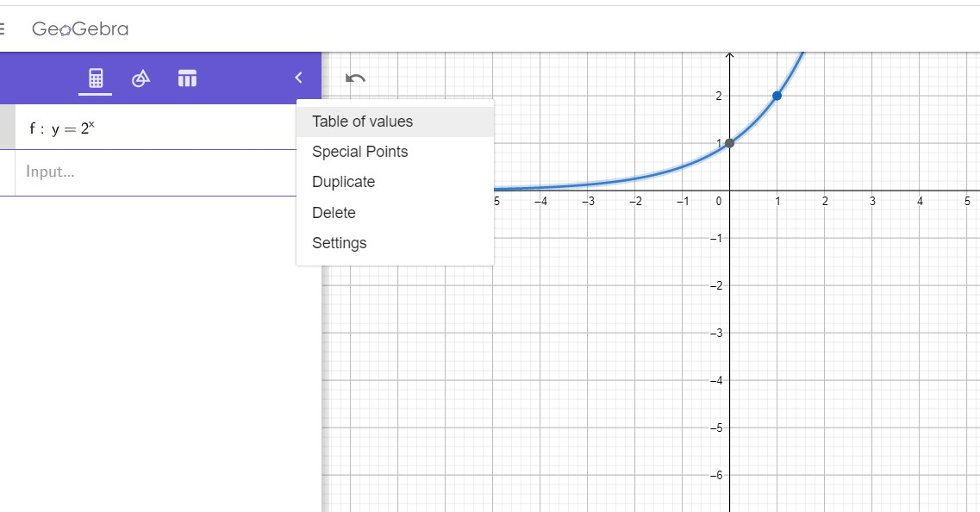Viewport: 980px width, 512px height.
Task: Open the Table view tab icon
Action: tap(187, 78)
